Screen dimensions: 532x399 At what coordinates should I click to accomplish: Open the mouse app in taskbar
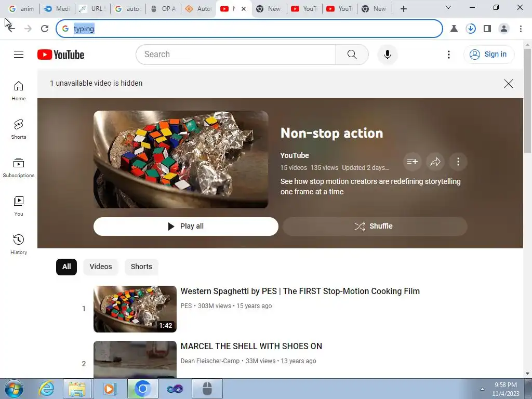point(207,389)
